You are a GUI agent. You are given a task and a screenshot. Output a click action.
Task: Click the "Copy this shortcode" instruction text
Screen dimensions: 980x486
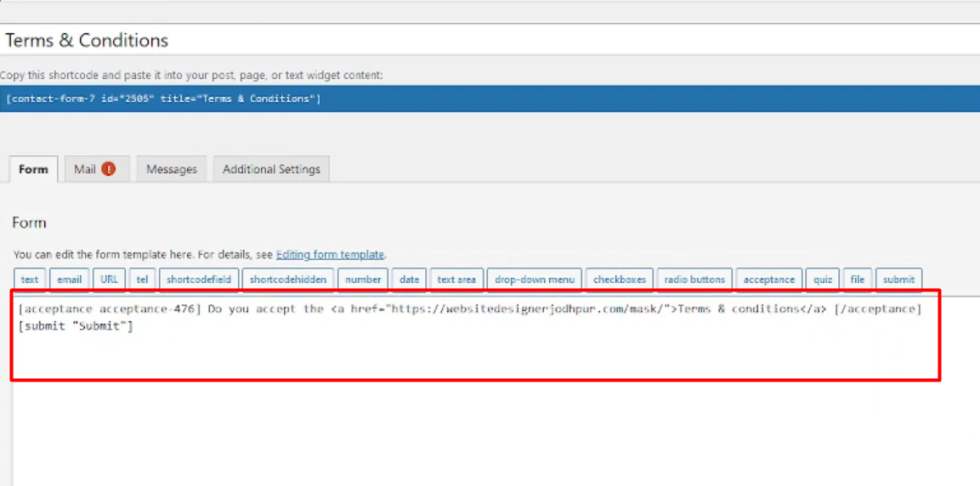tap(191, 75)
